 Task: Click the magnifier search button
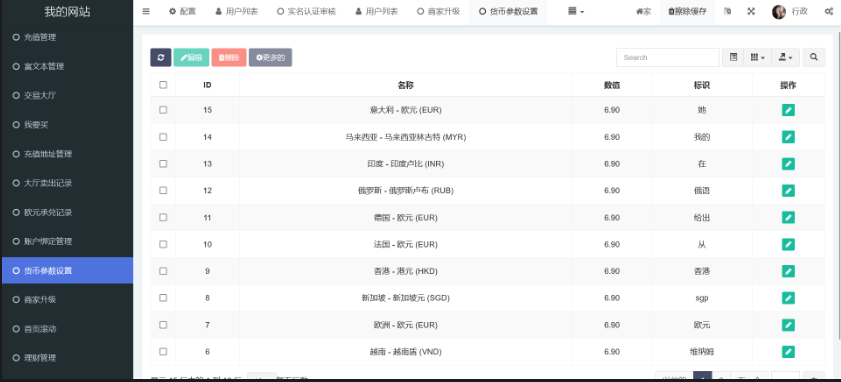[814, 57]
